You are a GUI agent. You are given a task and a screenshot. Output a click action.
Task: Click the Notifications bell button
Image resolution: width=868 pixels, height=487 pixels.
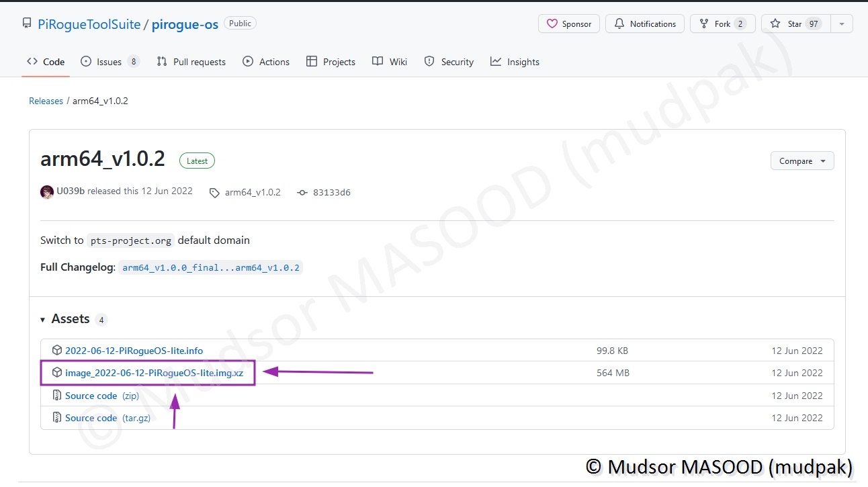[644, 24]
